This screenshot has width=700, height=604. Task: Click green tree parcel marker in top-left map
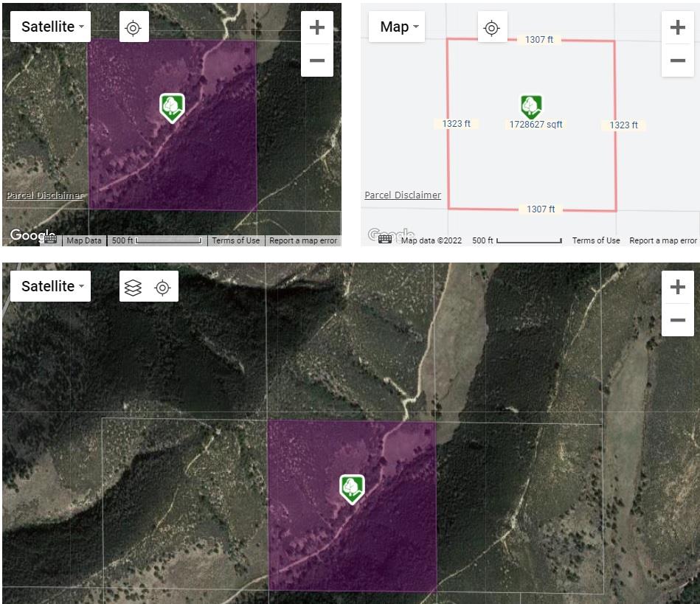(x=173, y=108)
